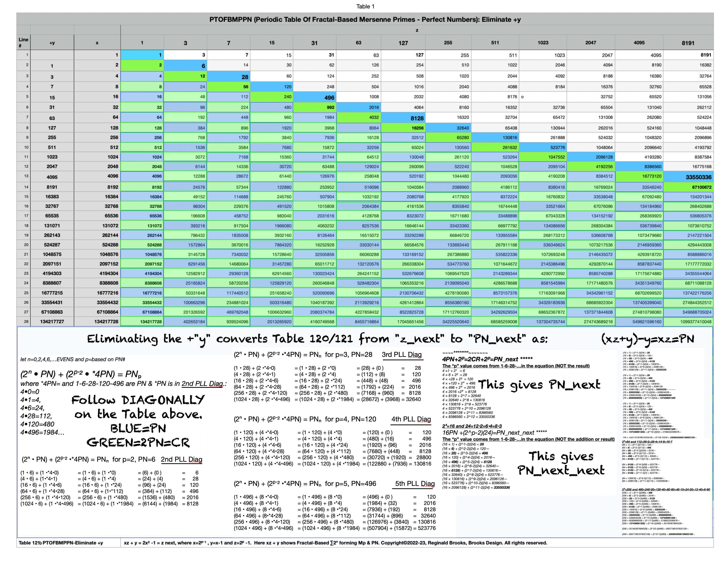Select the cyan cell containing 1 in line 1

click(x=142, y=55)
